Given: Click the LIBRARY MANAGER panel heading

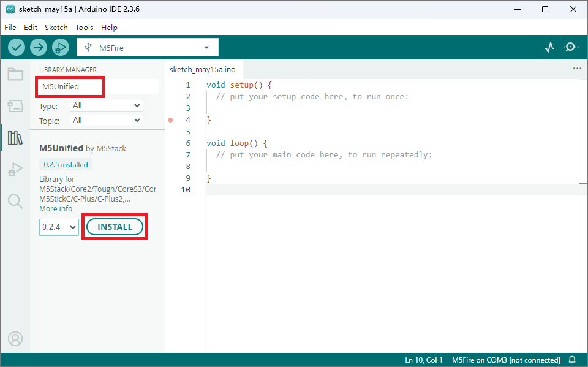Looking at the screenshot, I should pos(68,70).
